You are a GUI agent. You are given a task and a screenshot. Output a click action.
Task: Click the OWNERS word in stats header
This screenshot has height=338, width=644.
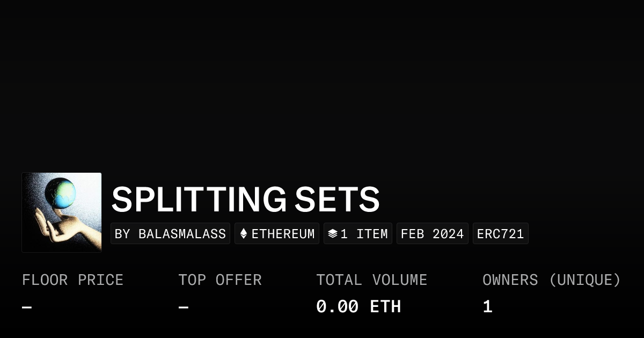click(510, 280)
